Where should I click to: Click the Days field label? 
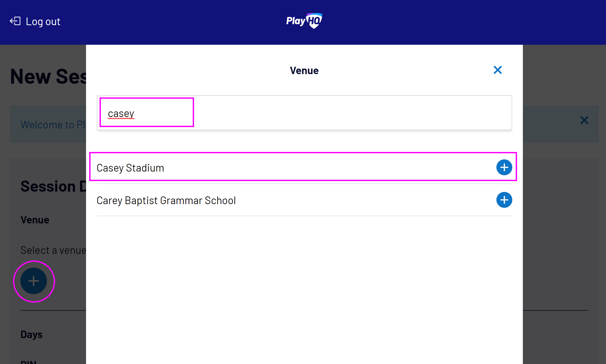click(x=32, y=335)
